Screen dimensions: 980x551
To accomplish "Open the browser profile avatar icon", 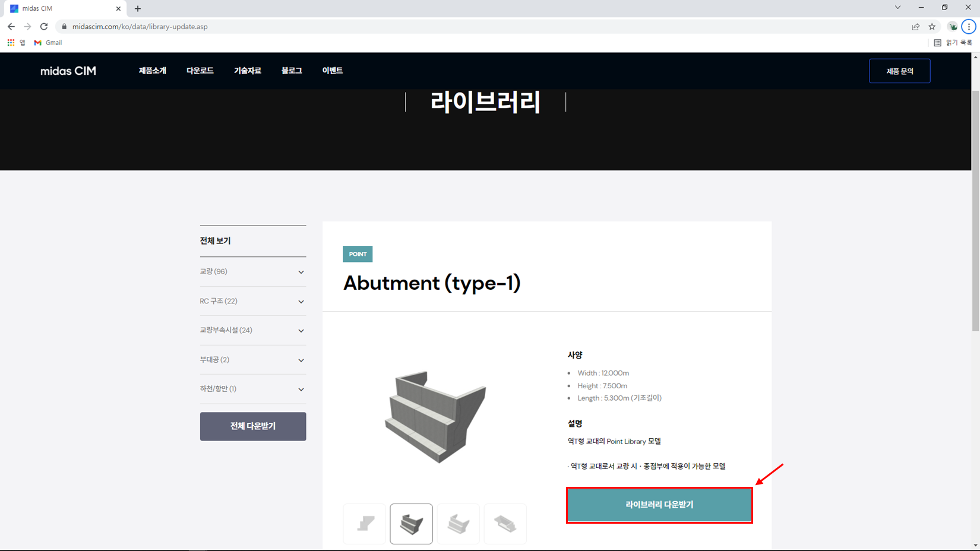I will coord(953,27).
